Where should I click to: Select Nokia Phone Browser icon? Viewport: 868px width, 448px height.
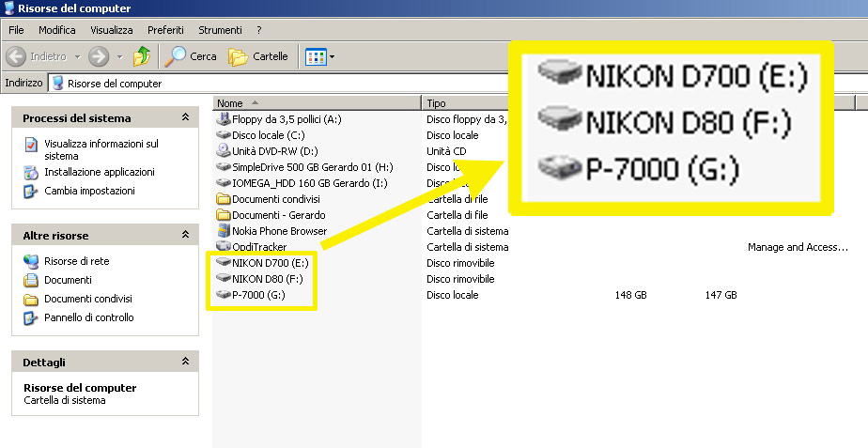pyautogui.click(x=223, y=230)
